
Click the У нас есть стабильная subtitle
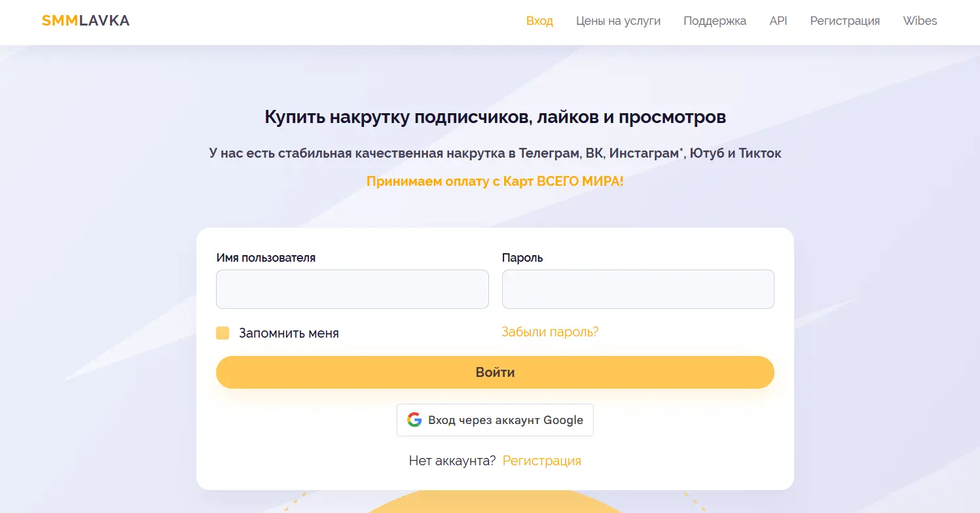tap(495, 153)
